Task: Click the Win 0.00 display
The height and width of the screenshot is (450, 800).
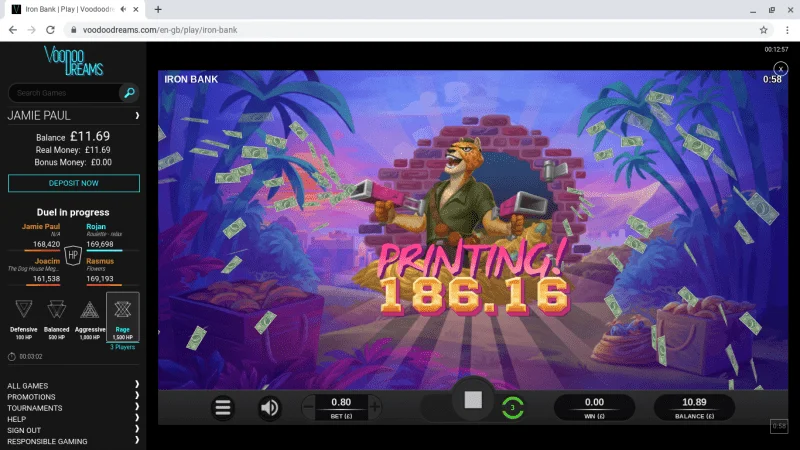Action: click(594, 407)
